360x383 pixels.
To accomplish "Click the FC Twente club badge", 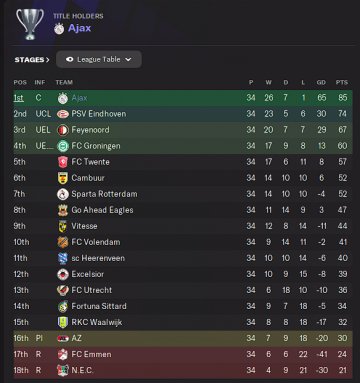I will pos(63,162).
